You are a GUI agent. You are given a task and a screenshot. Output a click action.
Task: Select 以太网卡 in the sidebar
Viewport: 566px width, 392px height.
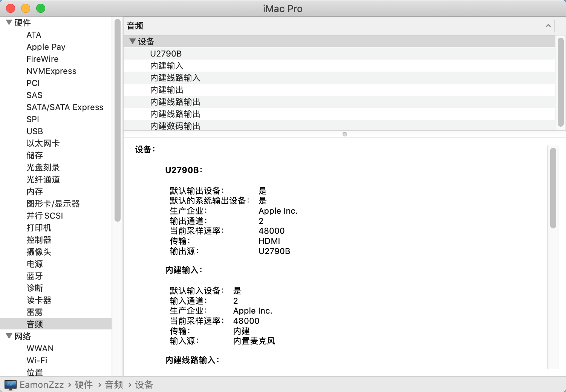click(x=43, y=143)
